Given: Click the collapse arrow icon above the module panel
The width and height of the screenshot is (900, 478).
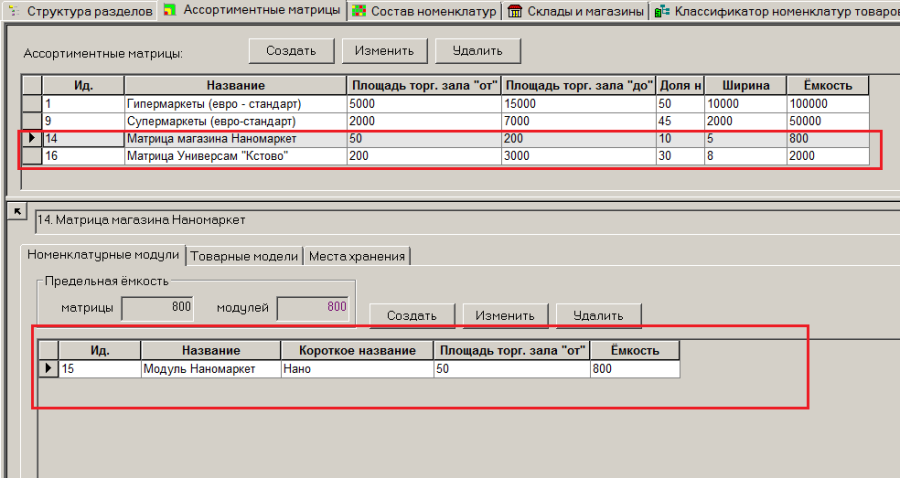Looking at the screenshot, I should point(17,212).
